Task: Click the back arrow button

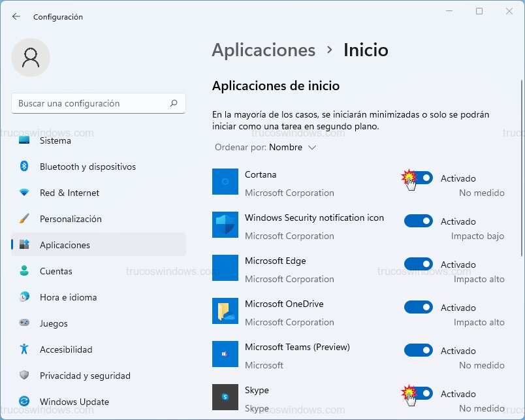Action: [16, 16]
